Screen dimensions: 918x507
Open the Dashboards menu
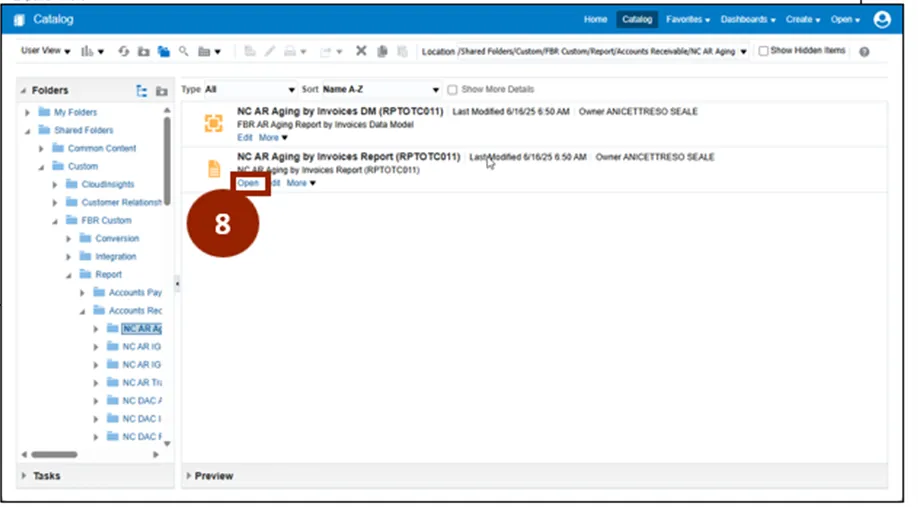point(748,19)
